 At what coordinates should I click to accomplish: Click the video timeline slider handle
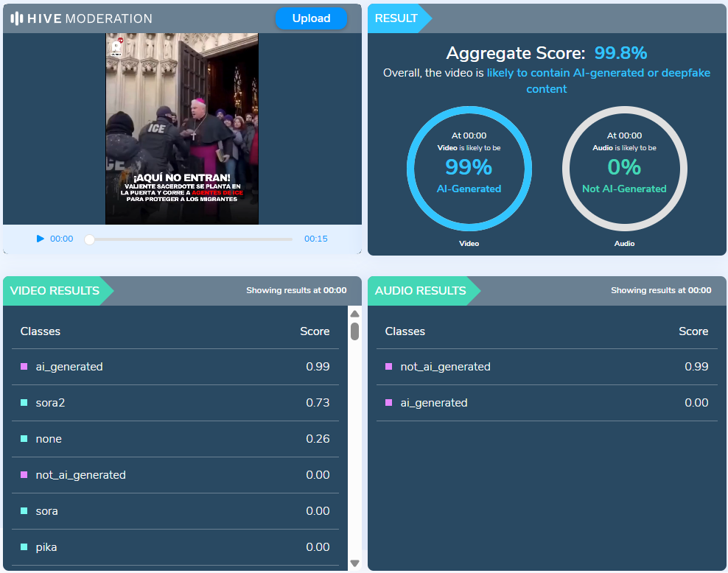[89, 239]
